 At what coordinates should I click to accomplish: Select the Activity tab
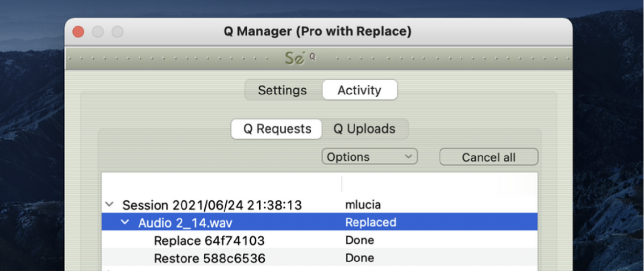360,90
